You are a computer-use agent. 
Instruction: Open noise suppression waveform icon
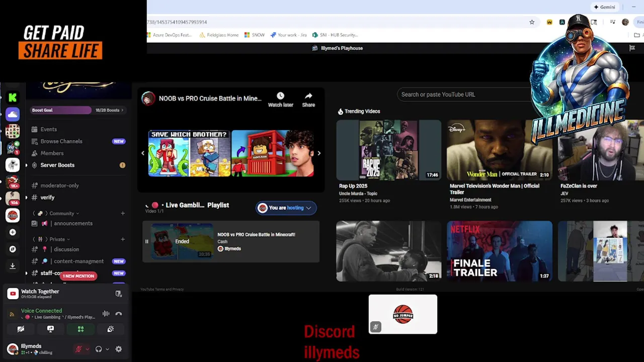click(x=106, y=314)
